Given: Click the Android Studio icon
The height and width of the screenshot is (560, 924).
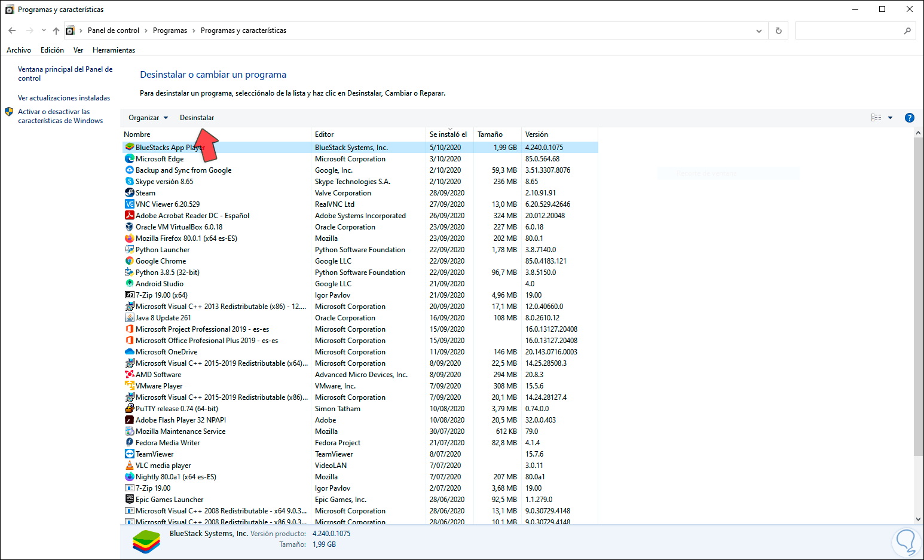Looking at the screenshot, I should (129, 284).
